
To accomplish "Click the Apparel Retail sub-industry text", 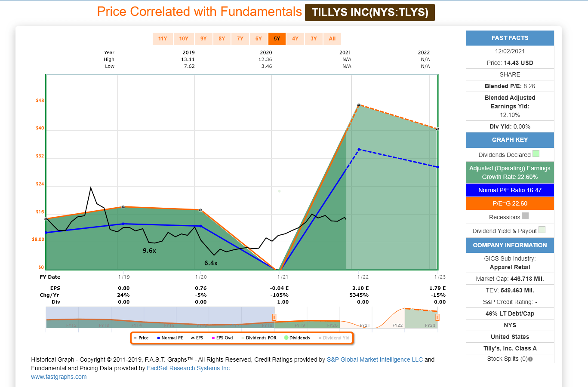I will pos(510,267).
